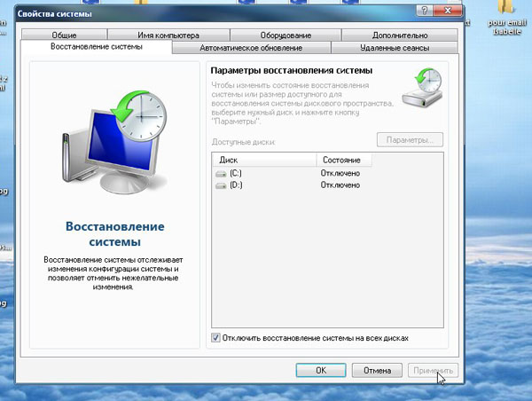Toggle 'Отключить восстановление системы на всех дисках' checkbox

coord(216,338)
